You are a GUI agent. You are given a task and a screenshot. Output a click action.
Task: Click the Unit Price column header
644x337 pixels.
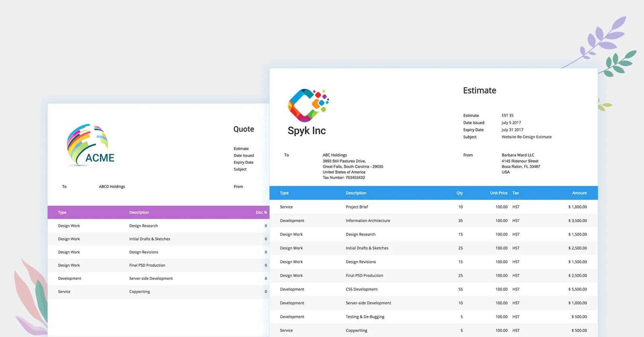[498, 193]
